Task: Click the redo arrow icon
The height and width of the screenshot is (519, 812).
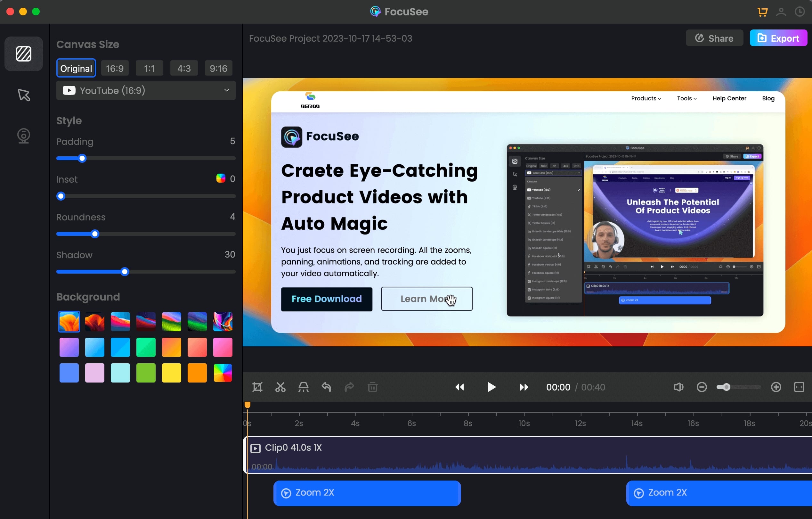Action: [x=349, y=387]
